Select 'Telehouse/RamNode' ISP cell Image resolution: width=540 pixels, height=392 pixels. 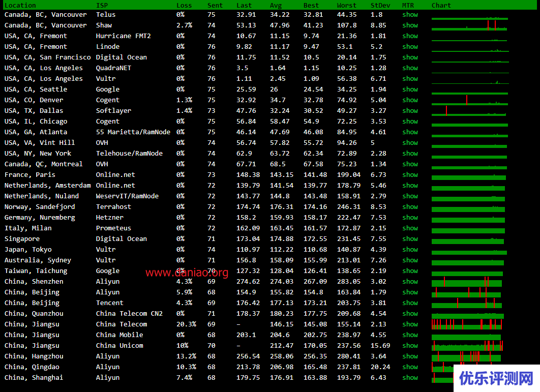point(129,153)
